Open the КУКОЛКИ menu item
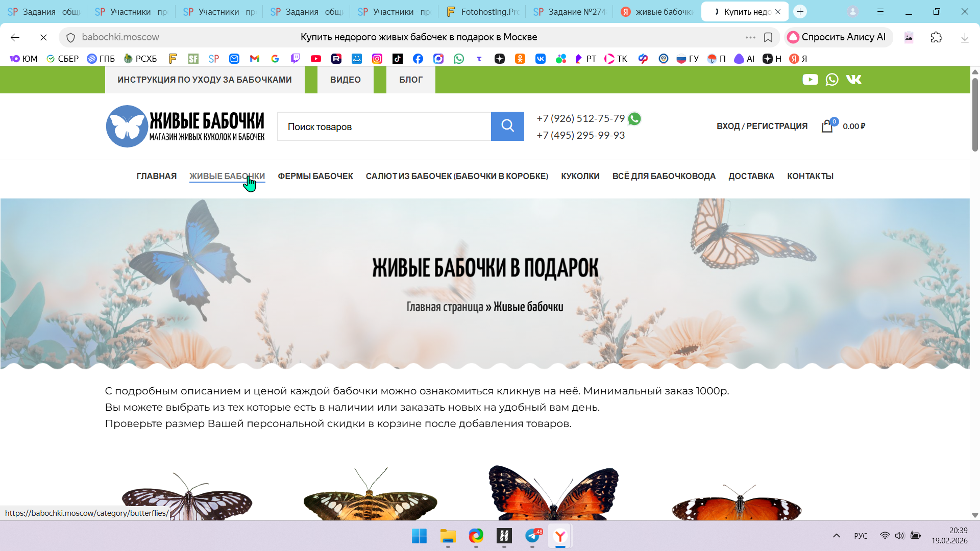Image resolution: width=980 pixels, height=551 pixels. [x=580, y=176]
